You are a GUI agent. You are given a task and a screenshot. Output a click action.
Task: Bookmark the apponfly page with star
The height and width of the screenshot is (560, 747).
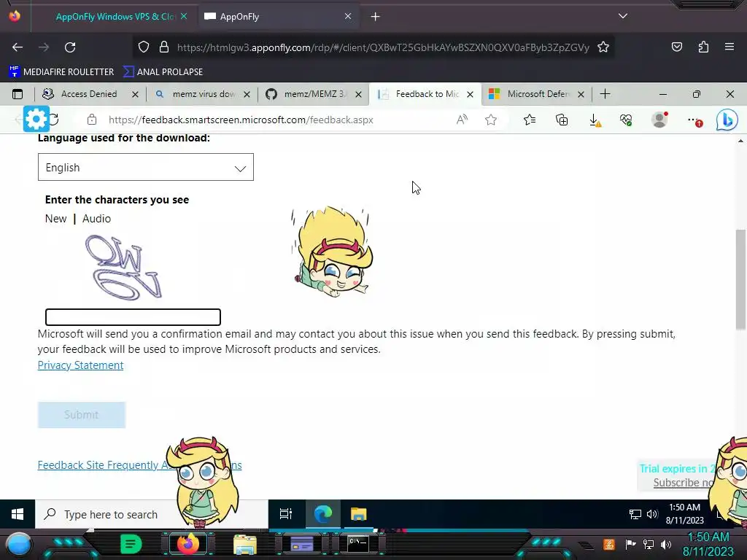pos(603,47)
